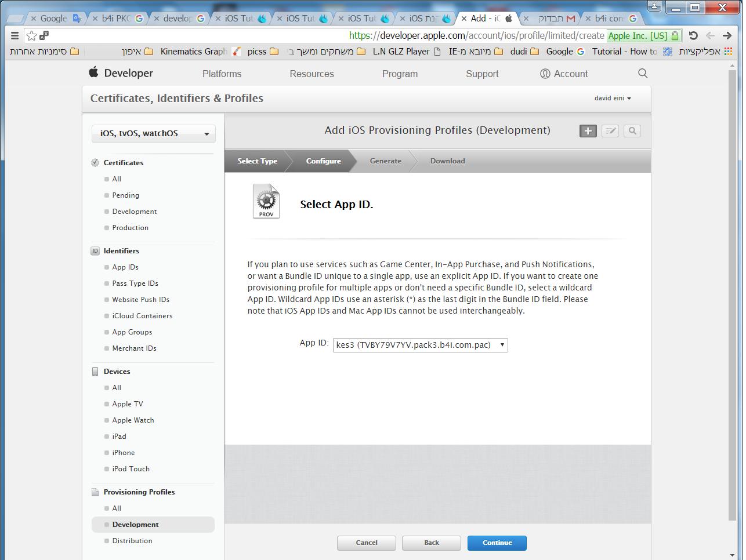Screen dimensions: 746x560
Task: Click the extension icon beside the bookmark star
Action: pyautogui.click(x=44, y=35)
